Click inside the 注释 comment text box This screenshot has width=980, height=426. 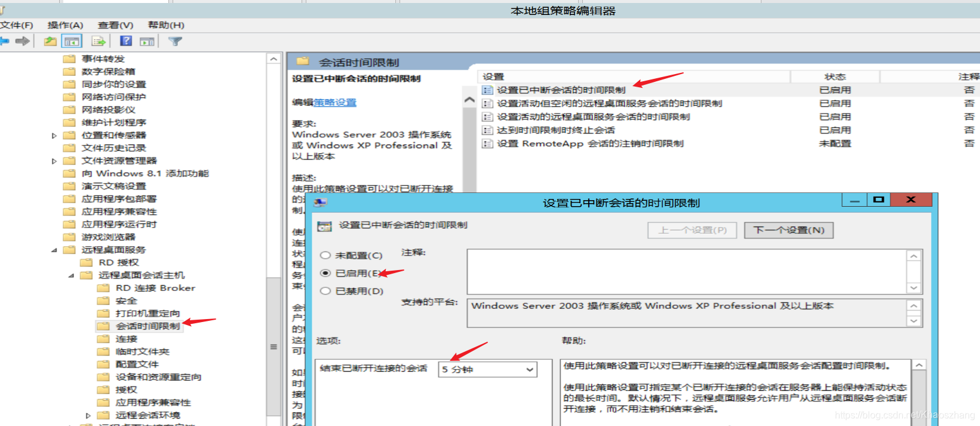(x=687, y=272)
